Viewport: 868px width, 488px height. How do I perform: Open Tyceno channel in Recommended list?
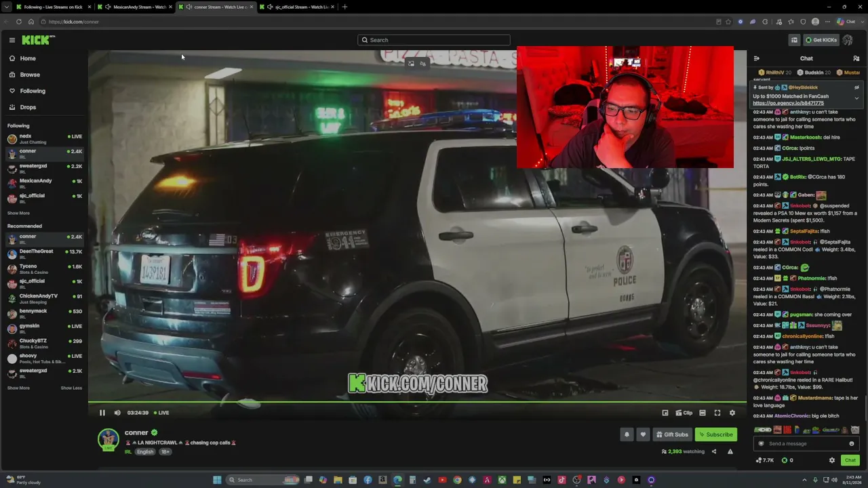coord(44,269)
